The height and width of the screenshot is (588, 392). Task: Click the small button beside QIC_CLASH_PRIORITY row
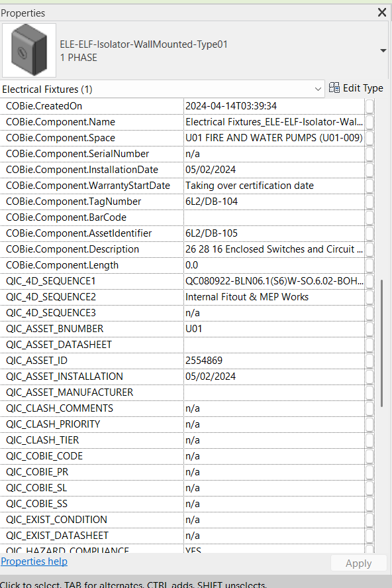point(369,424)
